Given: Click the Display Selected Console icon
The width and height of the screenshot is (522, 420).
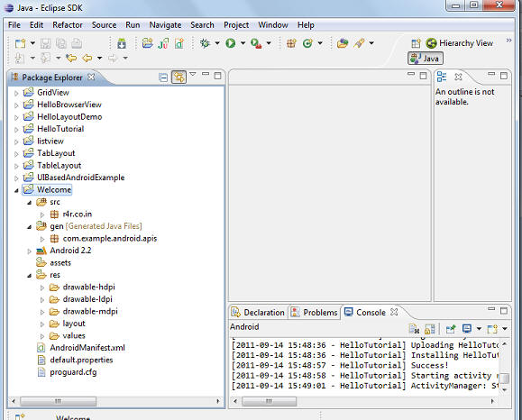Looking at the screenshot, I should click(x=467, y=329).
